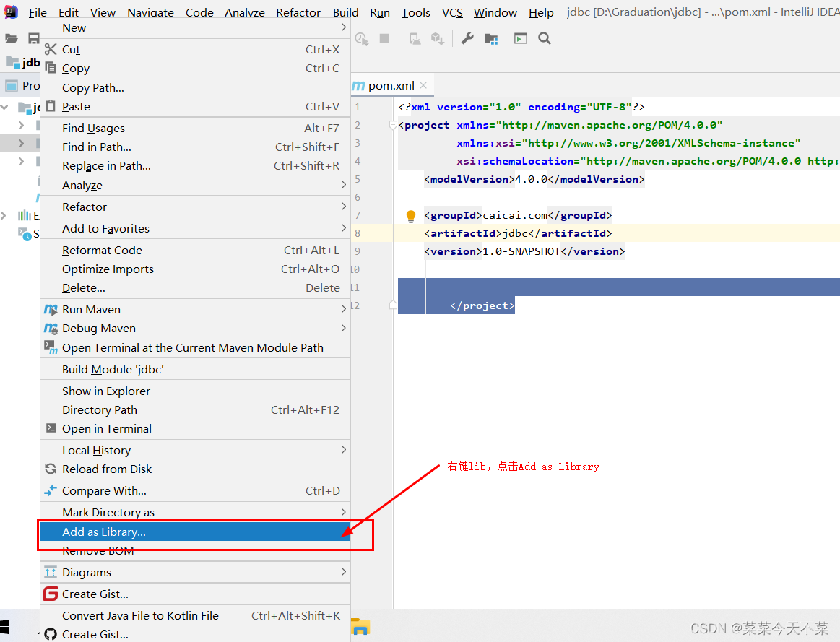Click the yellow lightbulb intention icon
The width and height of the screenshot is (840, 642).
click(411, 216)
